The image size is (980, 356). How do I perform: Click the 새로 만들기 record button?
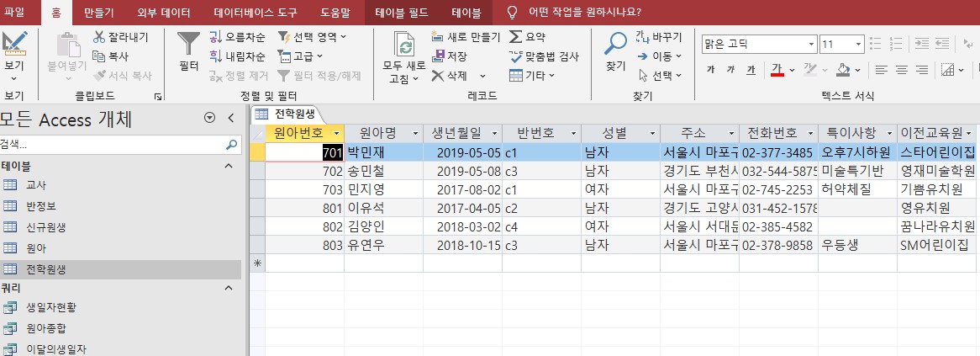465,36
